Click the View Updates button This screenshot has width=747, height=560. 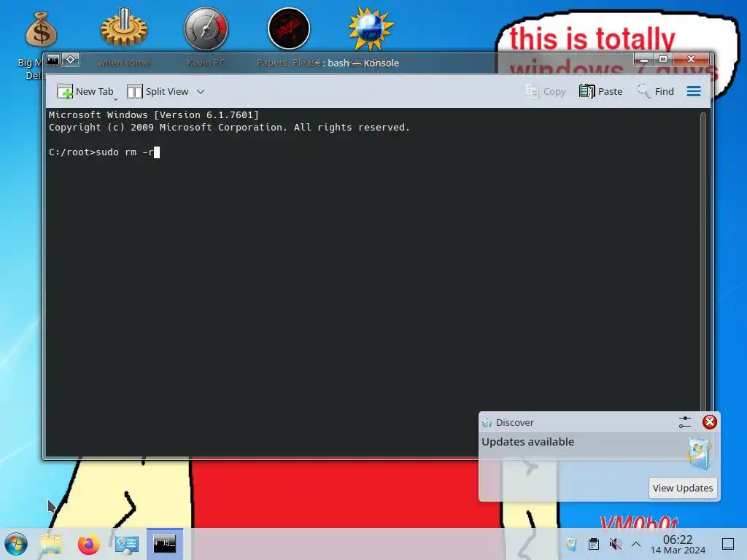coord(683,488)
